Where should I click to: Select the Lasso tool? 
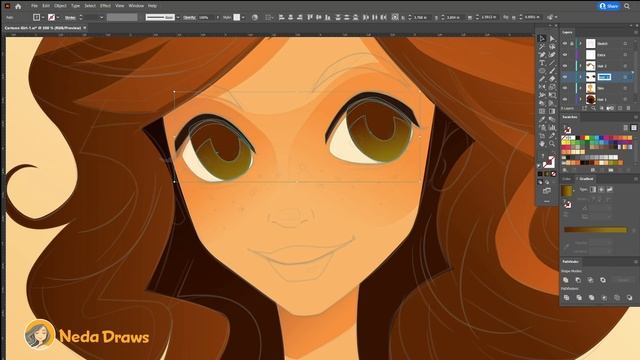(x=552, y=47)
